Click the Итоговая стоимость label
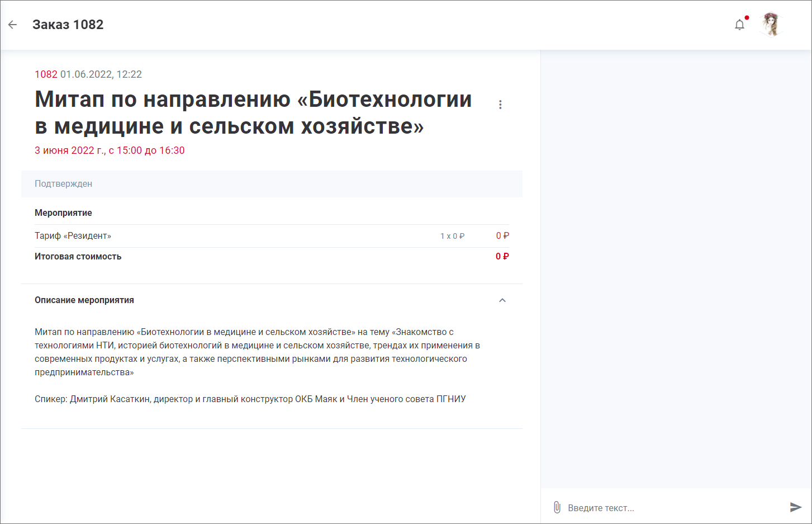Screen dimensions: 812x524 (78, 257)
